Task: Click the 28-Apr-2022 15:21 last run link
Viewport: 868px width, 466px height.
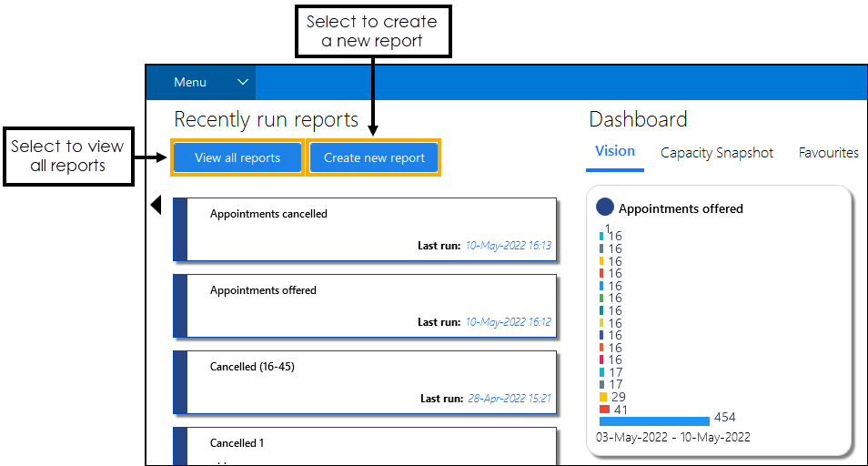Action: [x=510, y=399]
